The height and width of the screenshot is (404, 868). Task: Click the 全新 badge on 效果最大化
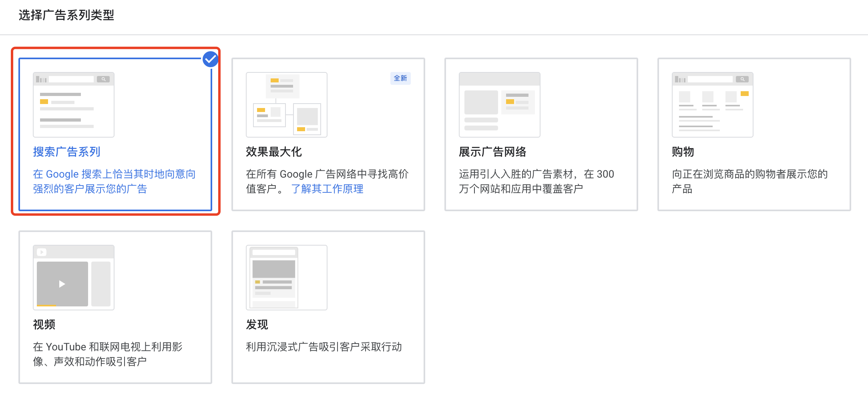pos(400,78)
